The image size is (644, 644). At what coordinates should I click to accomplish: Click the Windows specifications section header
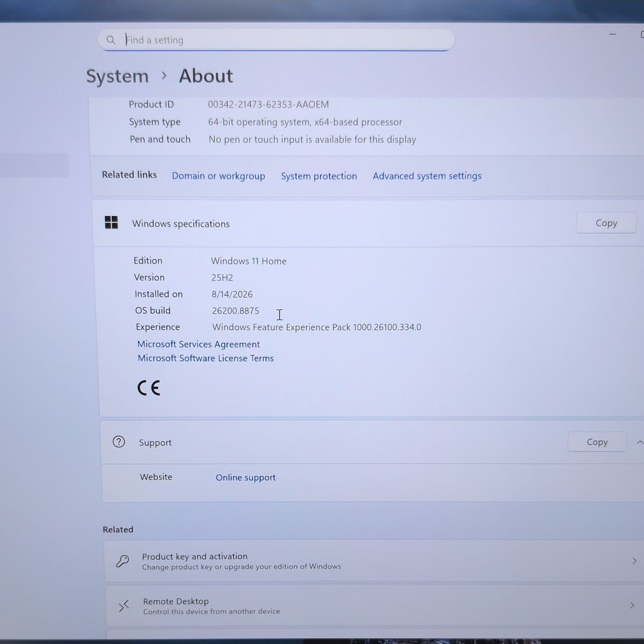pyautogui.click(x=181, y=224)
